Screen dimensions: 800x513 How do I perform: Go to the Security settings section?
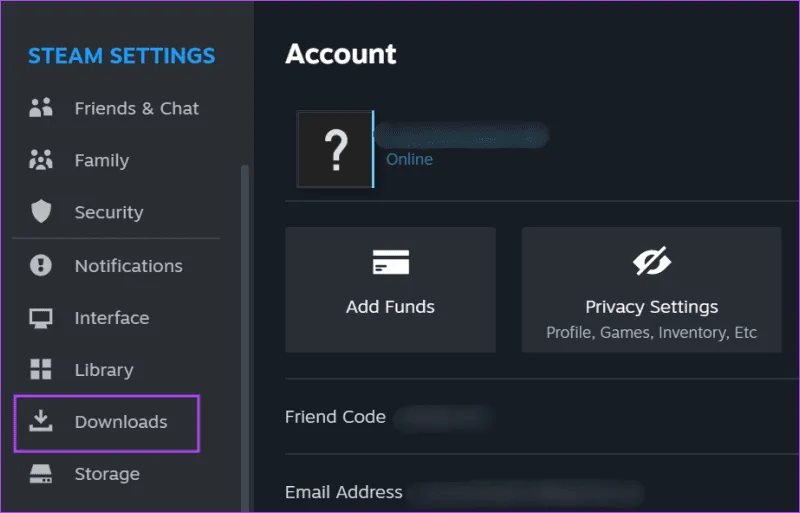pyautogui.click(x=108, y=212)
